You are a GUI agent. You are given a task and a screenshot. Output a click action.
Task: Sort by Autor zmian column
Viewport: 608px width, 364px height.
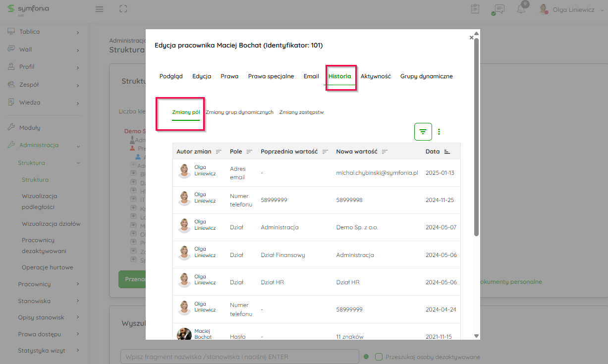click(219, 152)
